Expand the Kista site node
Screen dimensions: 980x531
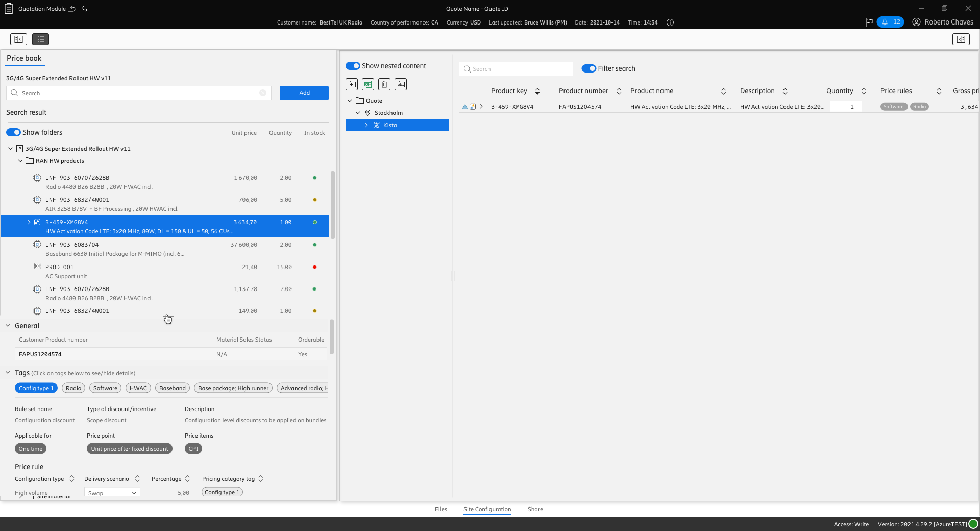366,125
